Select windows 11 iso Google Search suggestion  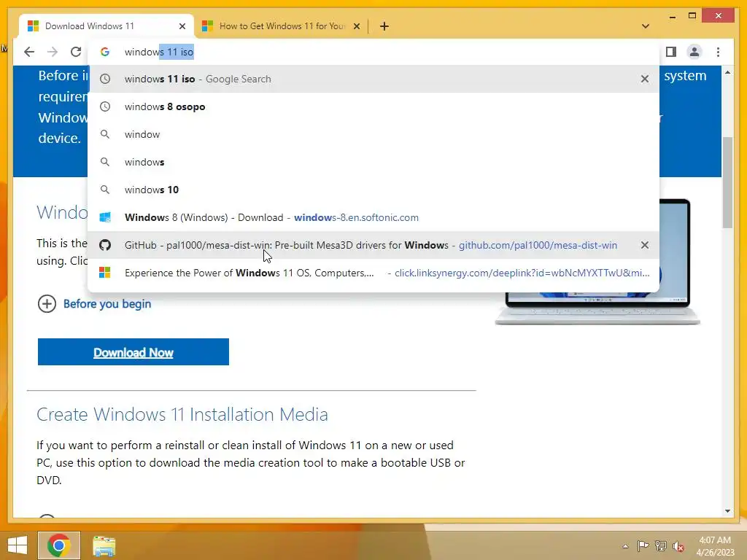[x=373, y=79]
